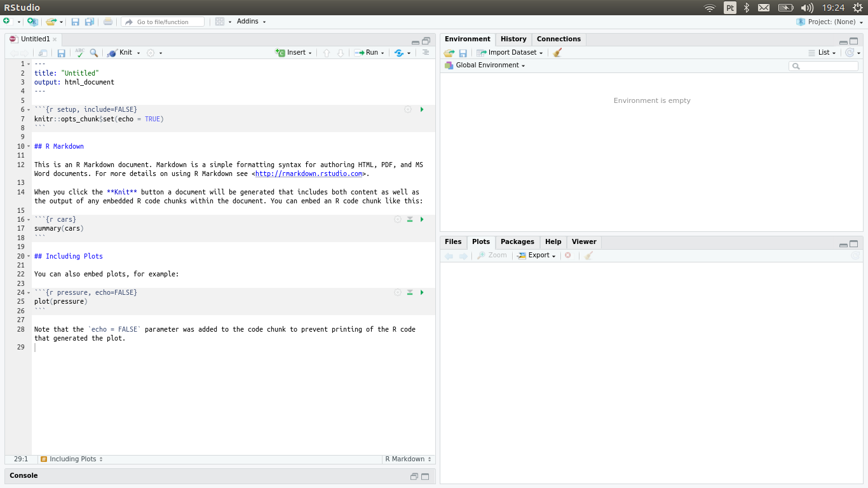Image resolution: width=868 pixels, height=488 pixels.
Task: Open the Import Dataset dropdown
Action: pos(510,53)
